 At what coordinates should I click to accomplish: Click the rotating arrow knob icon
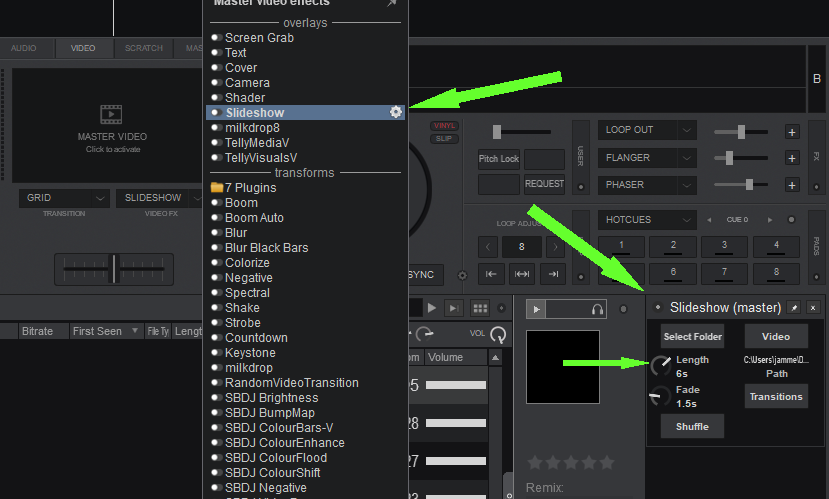point(424,334)
